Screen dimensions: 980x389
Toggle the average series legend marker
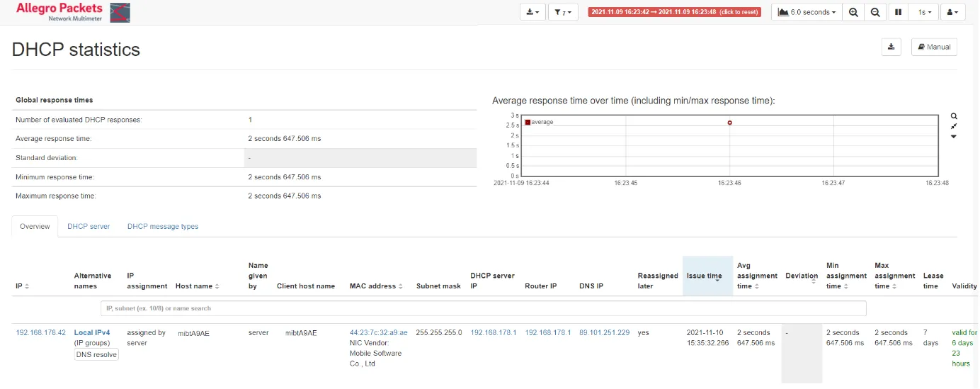(x=528, y=122)
